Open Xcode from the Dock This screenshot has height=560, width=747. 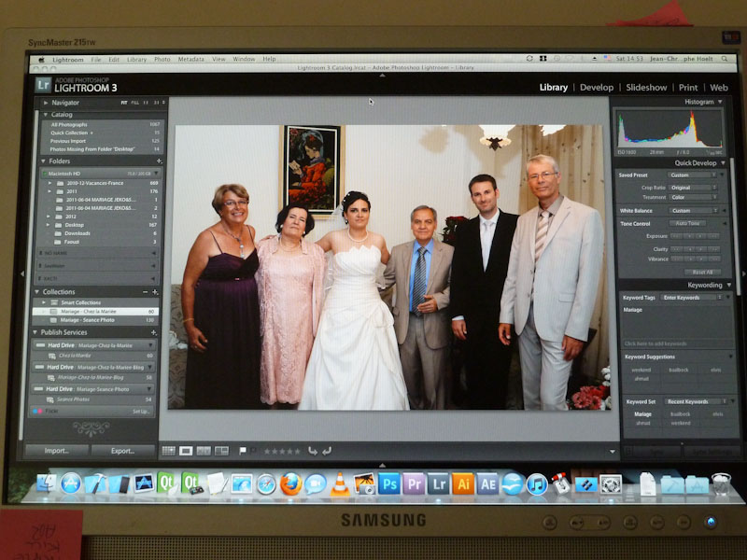click(x=95, y=483)
